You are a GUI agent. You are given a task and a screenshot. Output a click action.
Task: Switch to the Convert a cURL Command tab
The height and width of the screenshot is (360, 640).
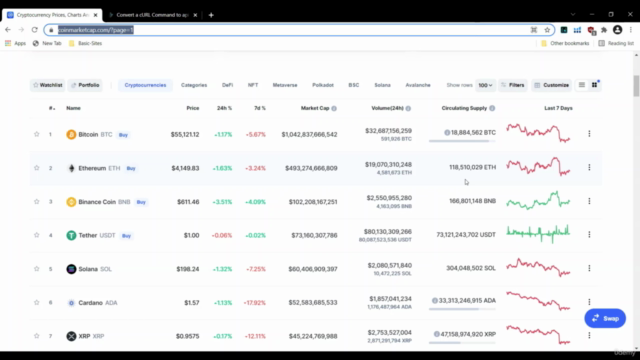pos(153,15)
